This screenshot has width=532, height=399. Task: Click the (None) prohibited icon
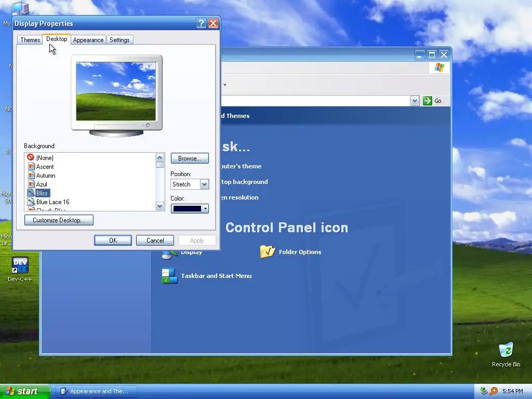31,157
